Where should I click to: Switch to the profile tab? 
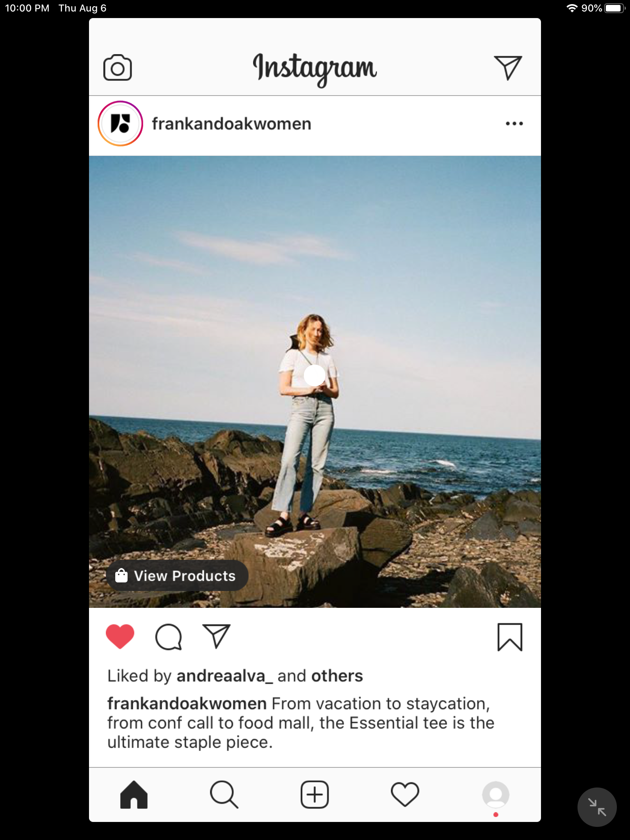click(x=496, y=794)
